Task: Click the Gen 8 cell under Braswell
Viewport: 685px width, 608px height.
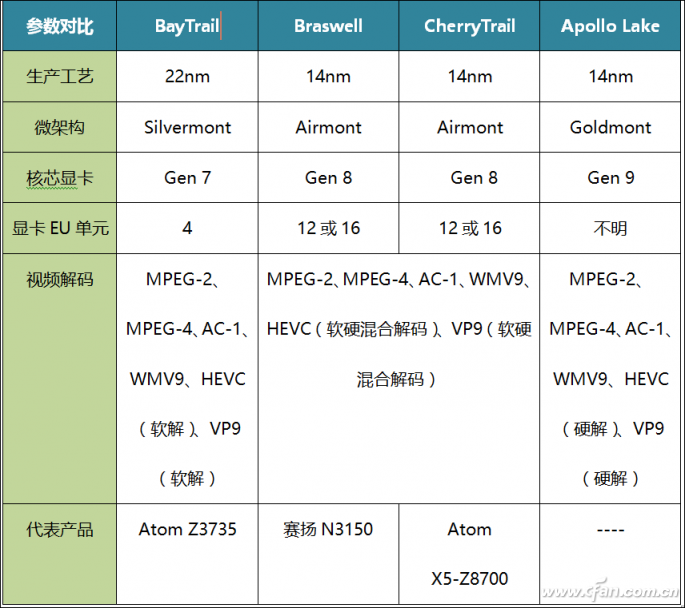Action: pyautogui.click(x=328, y=177)
